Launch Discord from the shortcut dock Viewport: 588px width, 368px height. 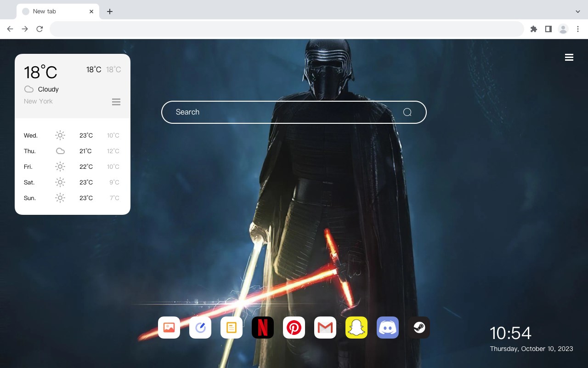388,328
